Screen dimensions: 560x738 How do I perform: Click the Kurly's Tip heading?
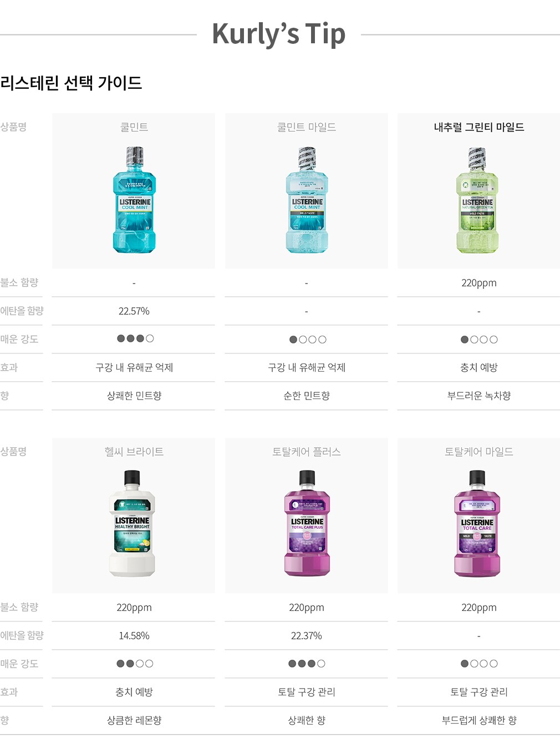point(279,34)
